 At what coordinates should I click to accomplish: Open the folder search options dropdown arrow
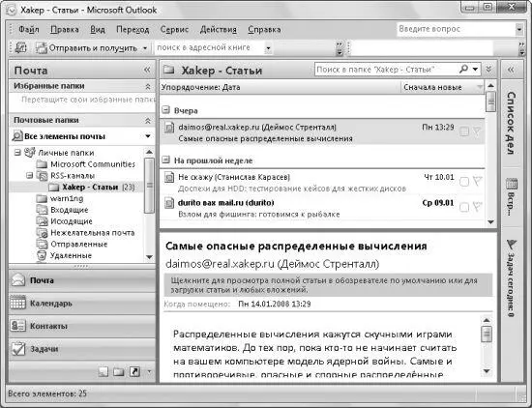pyautogui.click(x=475, y=70)
